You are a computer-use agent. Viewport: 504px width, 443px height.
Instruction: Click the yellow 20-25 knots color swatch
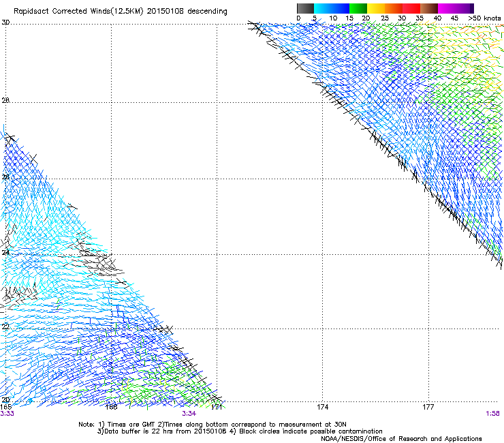(376, 8)
